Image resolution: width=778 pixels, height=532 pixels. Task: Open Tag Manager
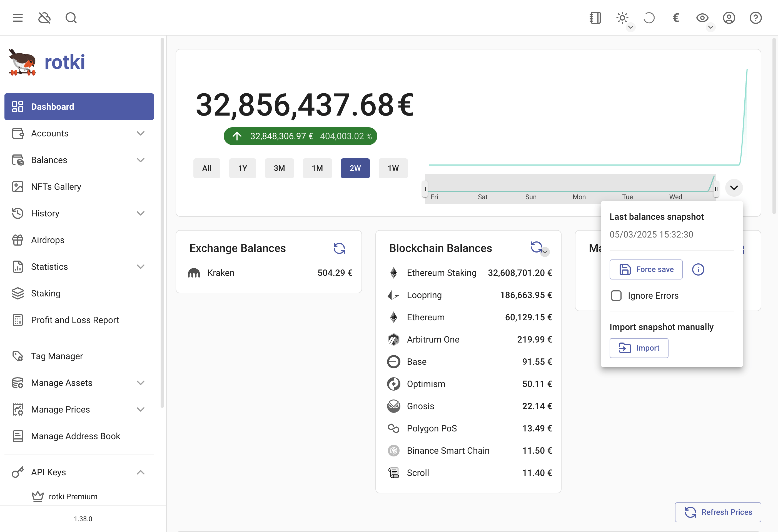tap(79, 356)
